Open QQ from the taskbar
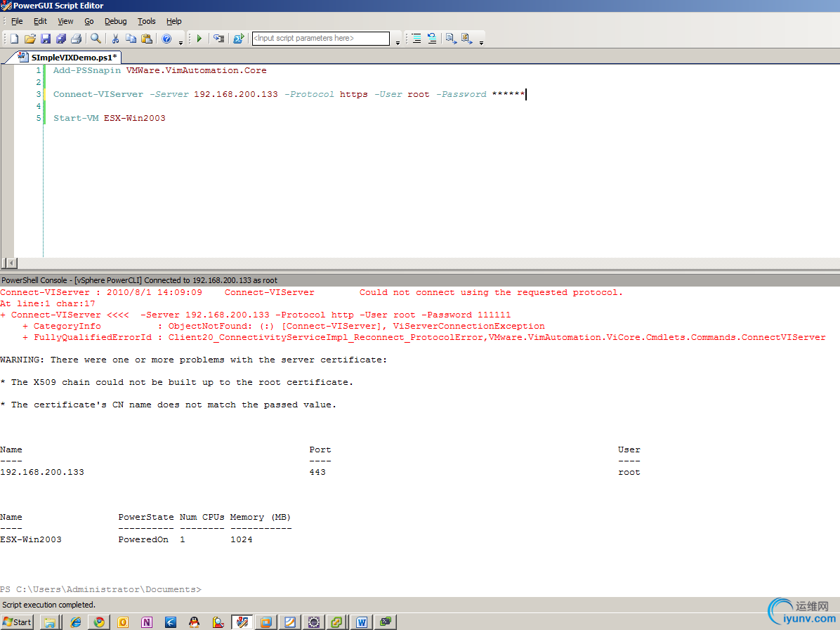Viewport: 840px width, 630px height. point(194,622)
